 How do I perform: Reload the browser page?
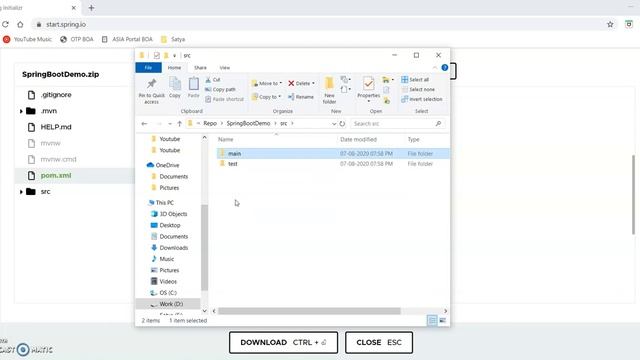5,24
